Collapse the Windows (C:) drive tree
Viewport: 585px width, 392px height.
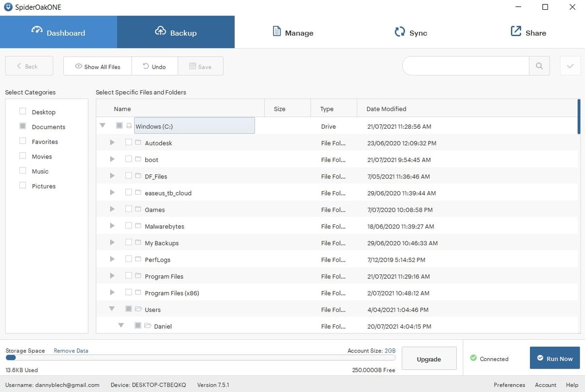pos(102,125)
